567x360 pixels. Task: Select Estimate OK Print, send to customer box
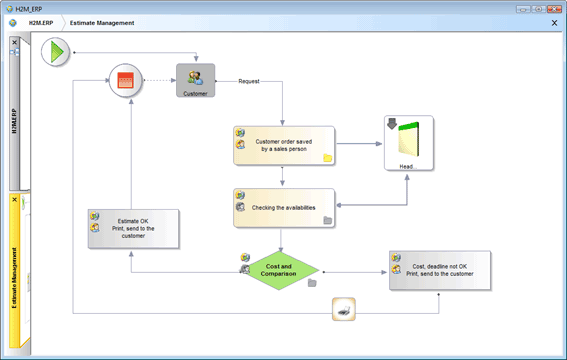click(x=133, y=228)
